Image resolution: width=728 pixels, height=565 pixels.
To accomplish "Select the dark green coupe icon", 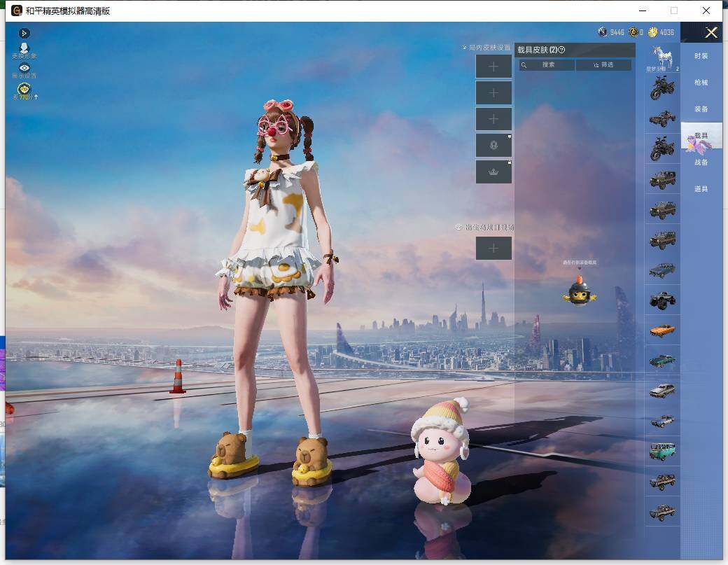I will click(x=662, y=361).
